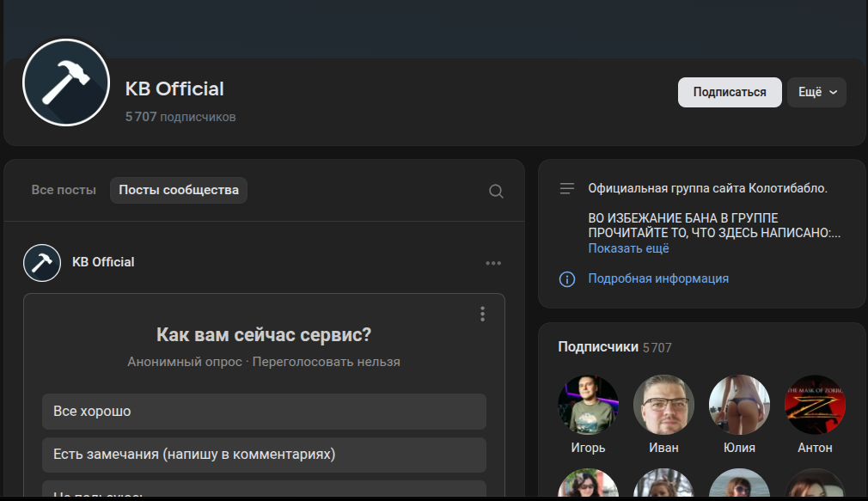
Task: Select the Посты сообщества tab
Action: 179,190
